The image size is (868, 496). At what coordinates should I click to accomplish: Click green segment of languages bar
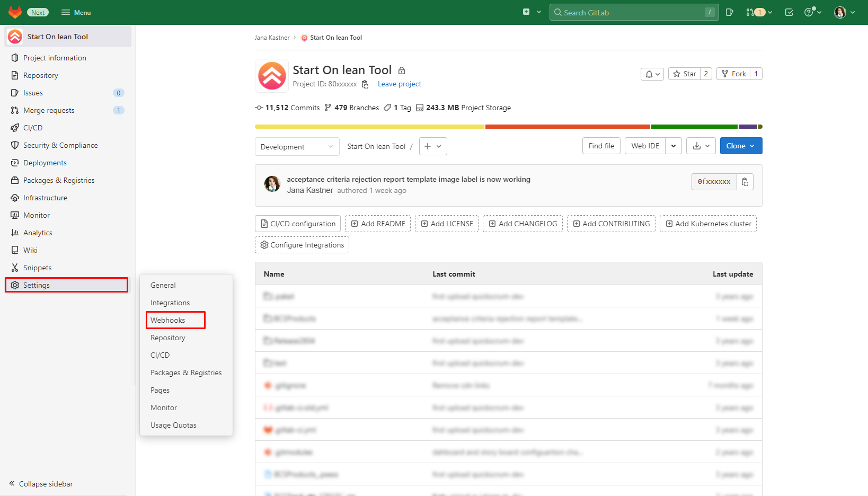click(694, 127)
